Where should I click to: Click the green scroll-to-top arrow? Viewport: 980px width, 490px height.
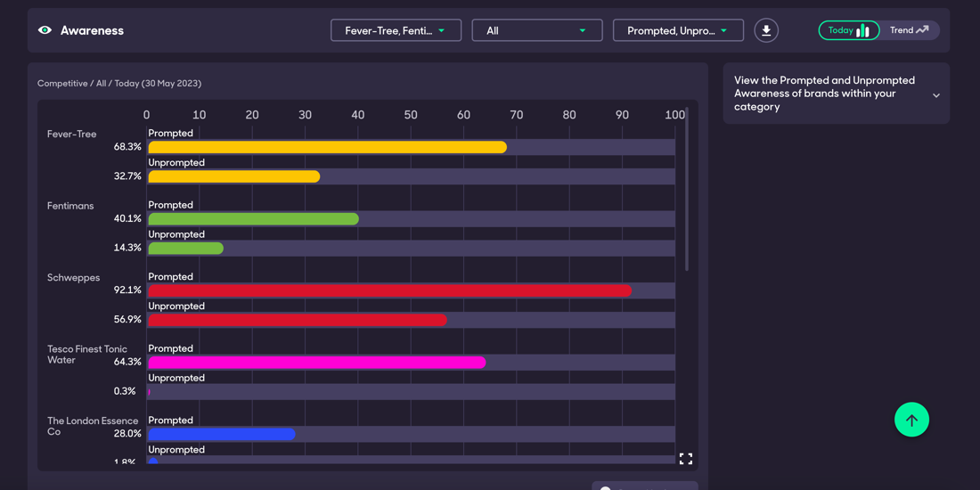click(911, 420)
